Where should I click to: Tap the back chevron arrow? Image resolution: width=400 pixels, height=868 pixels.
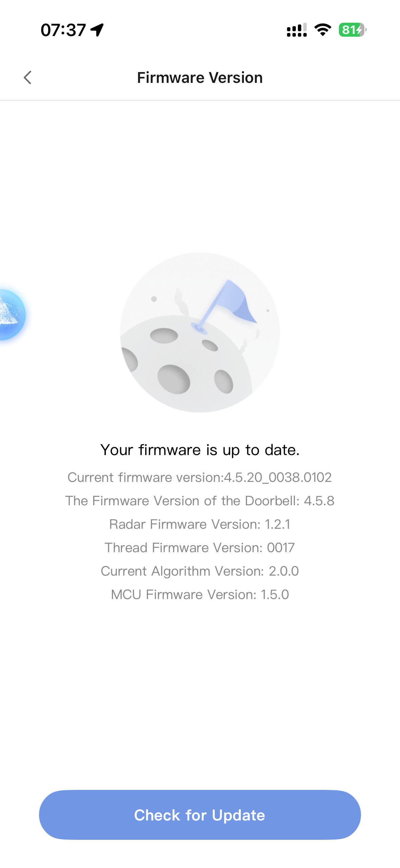pyautogui.click(x=28, y=77)
